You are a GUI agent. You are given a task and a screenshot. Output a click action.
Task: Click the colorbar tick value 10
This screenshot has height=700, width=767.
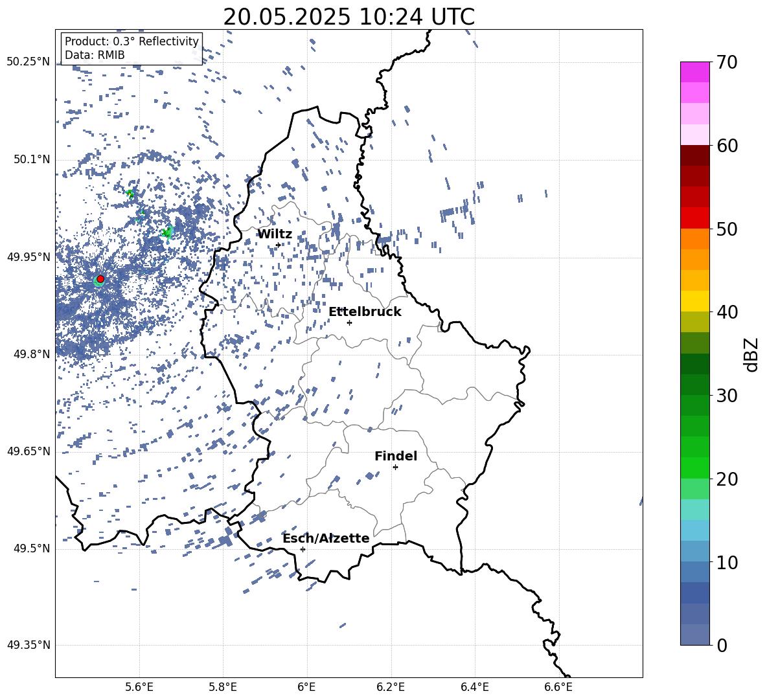pyautogui.click(x=727, y=562)
